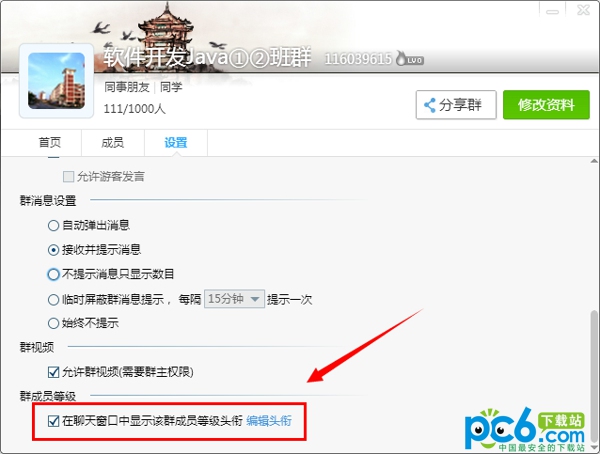Screen dimensions: 600x454
Task: Click share icon on 分享群 button
Action: [430, 105]
